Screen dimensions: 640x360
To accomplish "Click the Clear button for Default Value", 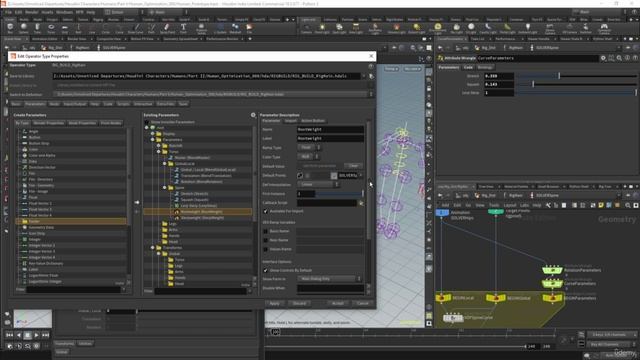I will 353,166.
